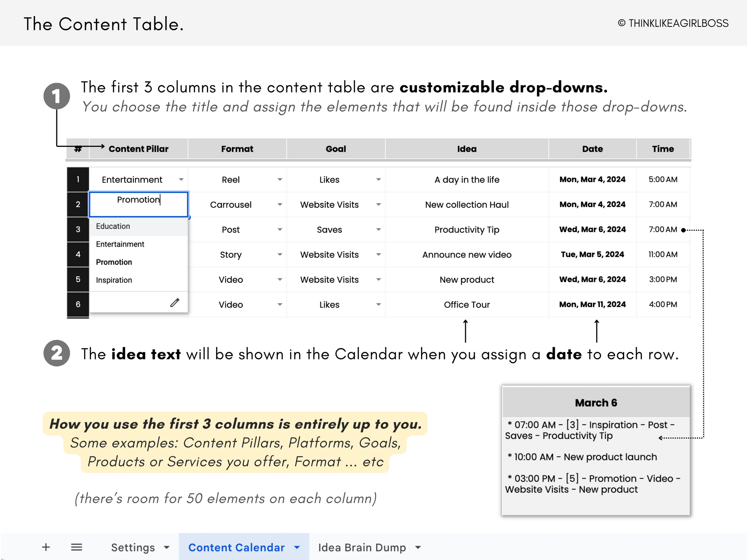Viewport: 747px width, 560px height.
Task: Open the Content Calendar tab arrow
Action: click(x=297, y=547)
